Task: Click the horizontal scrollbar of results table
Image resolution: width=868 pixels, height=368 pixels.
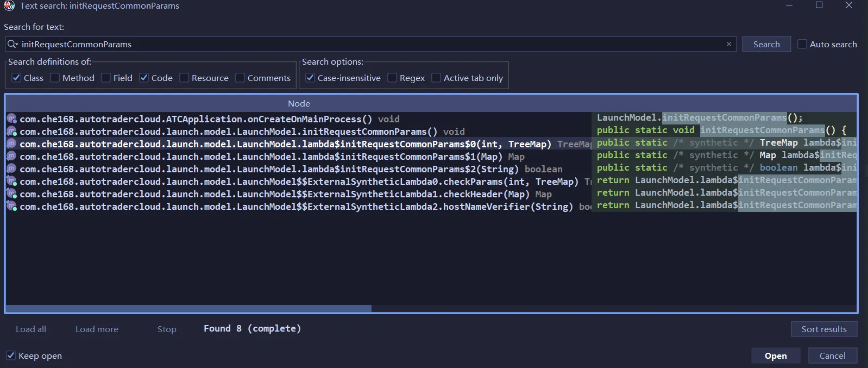Action: (188, 308)
